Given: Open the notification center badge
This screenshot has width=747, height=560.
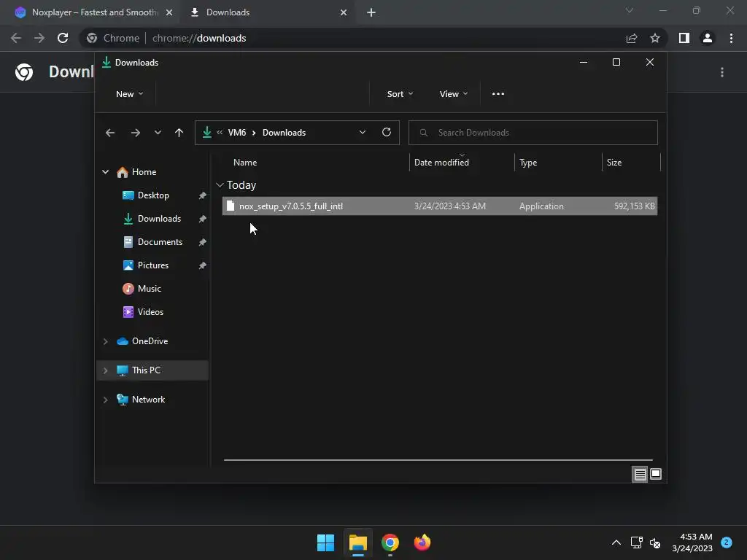Looking at the screenshot, I should [726, 542].
